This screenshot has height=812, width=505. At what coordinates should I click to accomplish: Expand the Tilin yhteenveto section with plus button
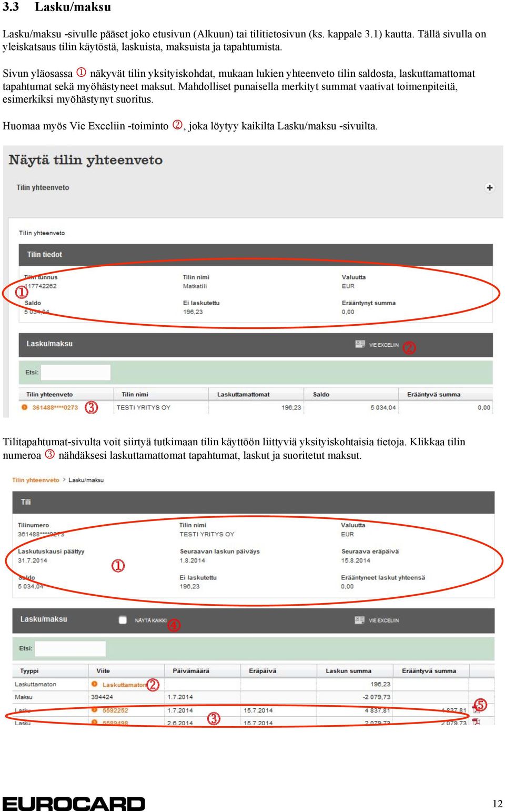click(490, 188)
